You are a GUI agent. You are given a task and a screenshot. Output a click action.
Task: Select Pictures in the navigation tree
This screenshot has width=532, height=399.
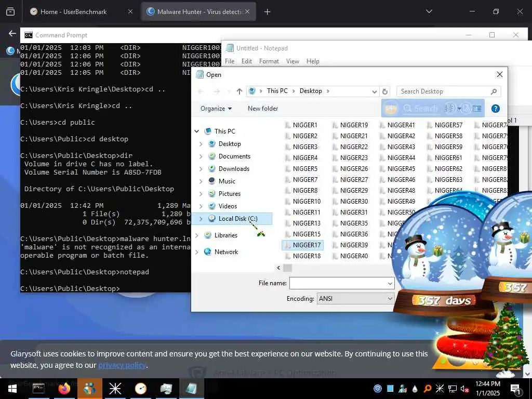(229, 194)
